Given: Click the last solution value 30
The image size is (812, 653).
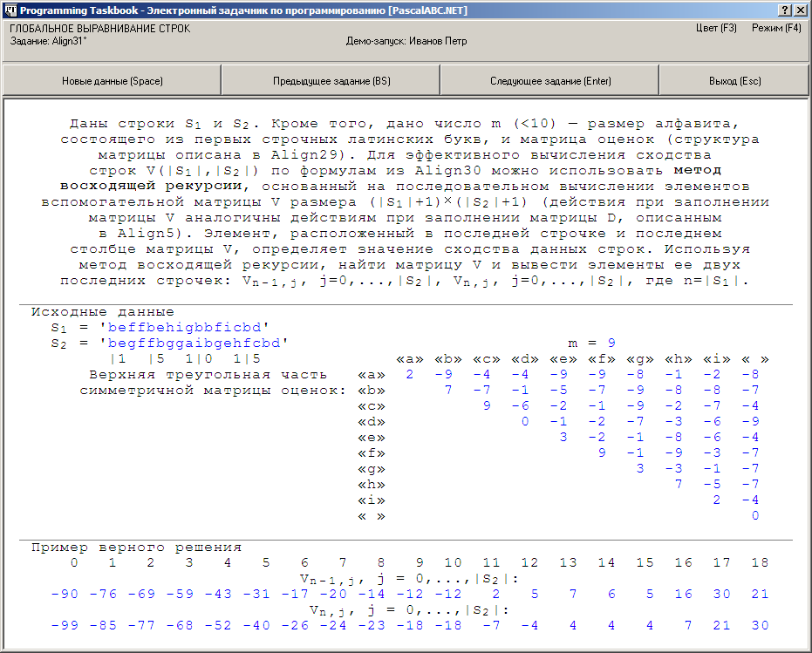Looking at the screenshot, I should pos(760,625).
